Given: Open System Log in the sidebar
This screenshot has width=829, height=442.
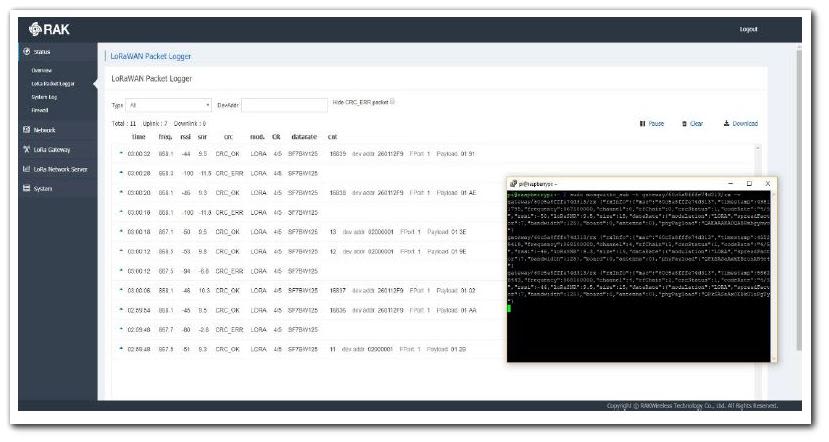Looking at the screenshot, I should coord(44,97).
